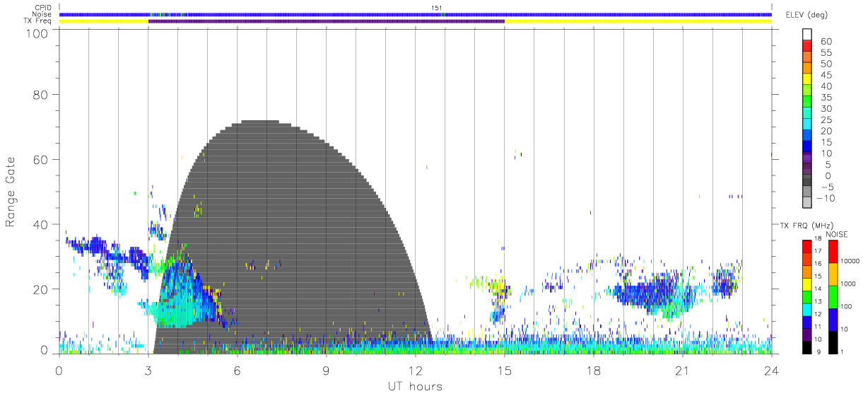Pick the dark gray ELEV colorbar segment
This screenshot has height=401, width=868.
[x=807, y=181]
